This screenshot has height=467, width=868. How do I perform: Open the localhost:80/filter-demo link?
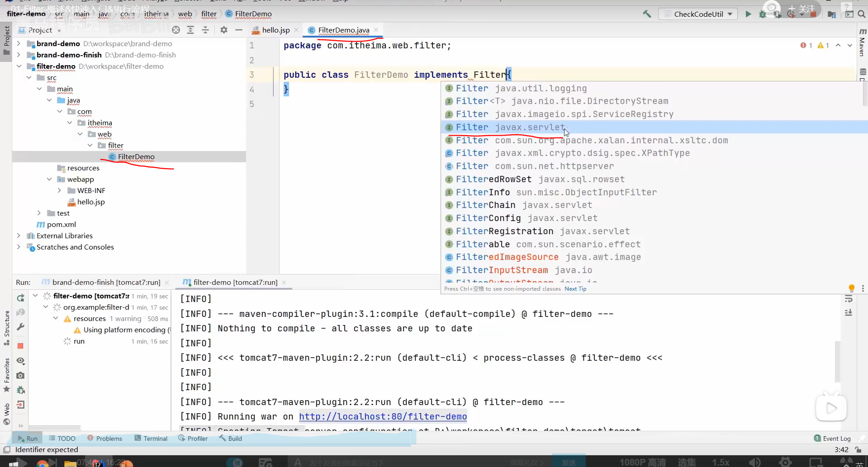pos(383,416)
